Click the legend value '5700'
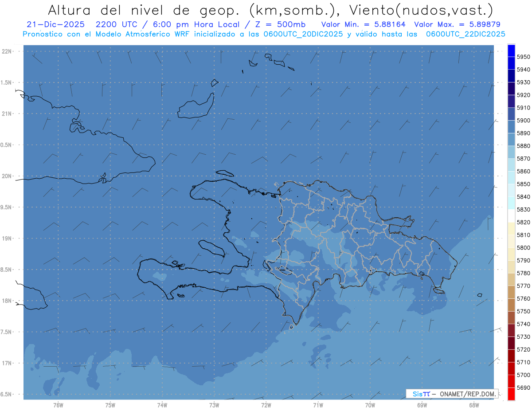Image resolution: width=532 pixels, height=411 pixels. pos(524,375)
